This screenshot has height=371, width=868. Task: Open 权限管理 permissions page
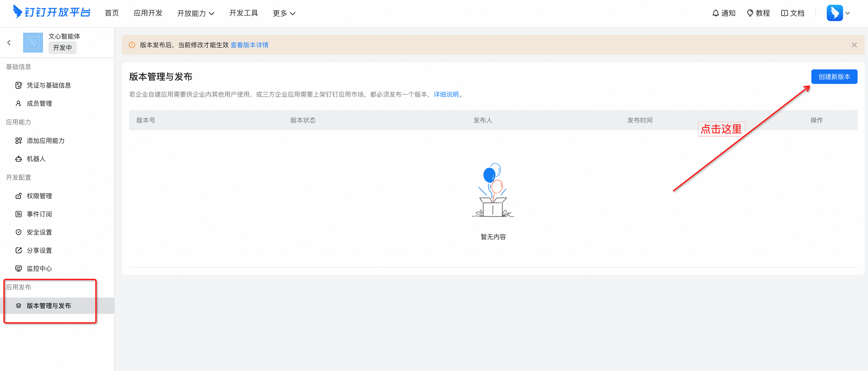(39, 196)
